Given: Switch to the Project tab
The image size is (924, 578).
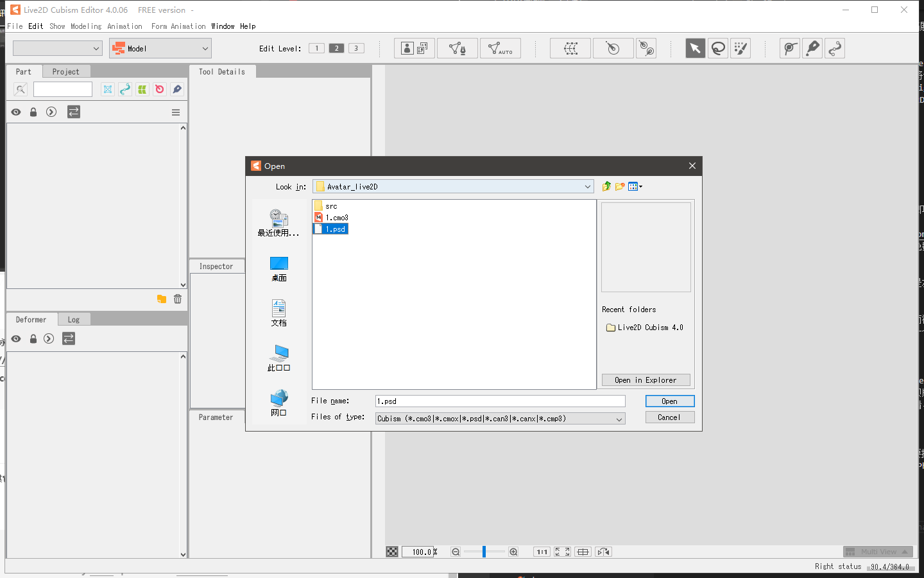Looking at the screenshot, I should (65, 71).
